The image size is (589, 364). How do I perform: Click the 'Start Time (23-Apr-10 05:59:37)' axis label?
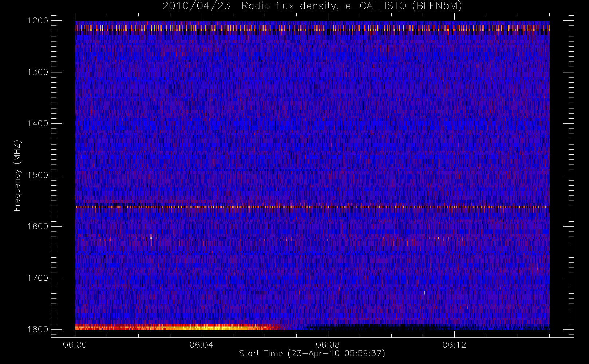(x=312, y=353)
